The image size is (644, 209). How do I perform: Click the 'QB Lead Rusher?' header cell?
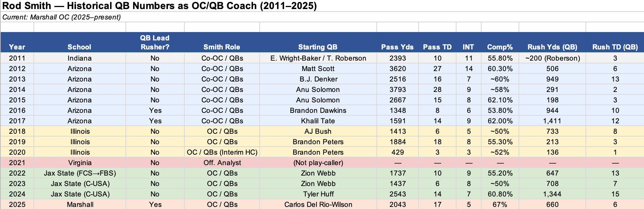155,42
